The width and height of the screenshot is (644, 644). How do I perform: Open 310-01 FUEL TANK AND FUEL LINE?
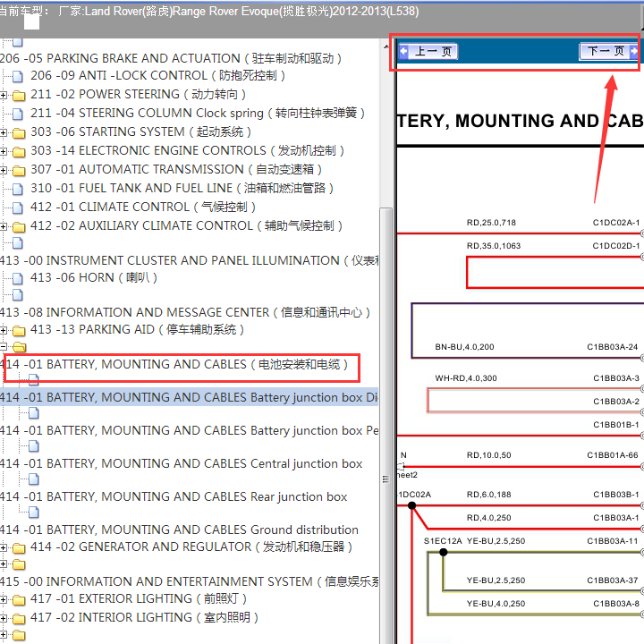182,188
